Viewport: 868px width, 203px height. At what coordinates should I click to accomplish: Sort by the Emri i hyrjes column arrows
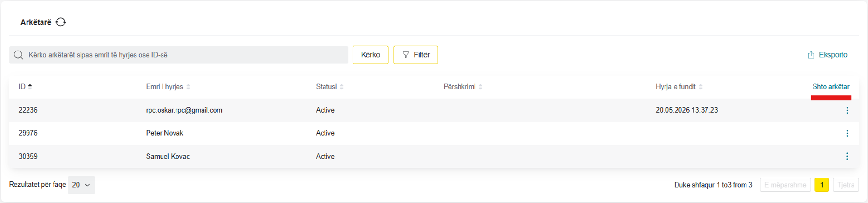point(188,87)
